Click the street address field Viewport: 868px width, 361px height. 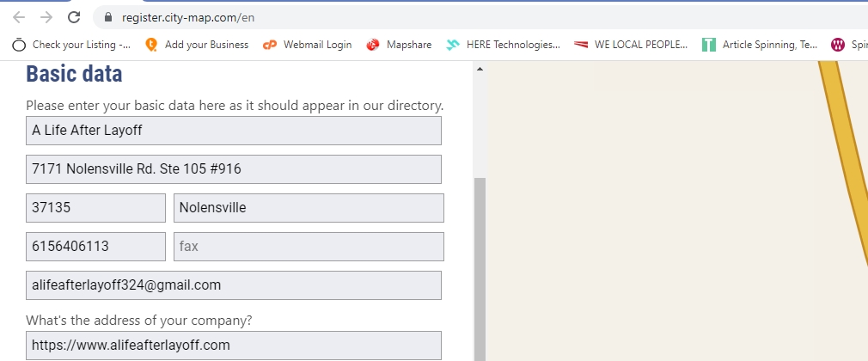tap(234, 169)
